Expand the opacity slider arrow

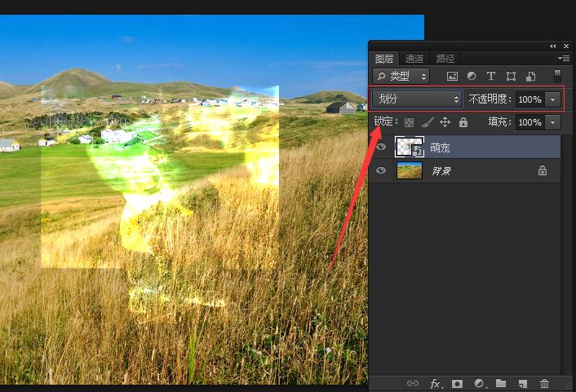tap(553, 99)
